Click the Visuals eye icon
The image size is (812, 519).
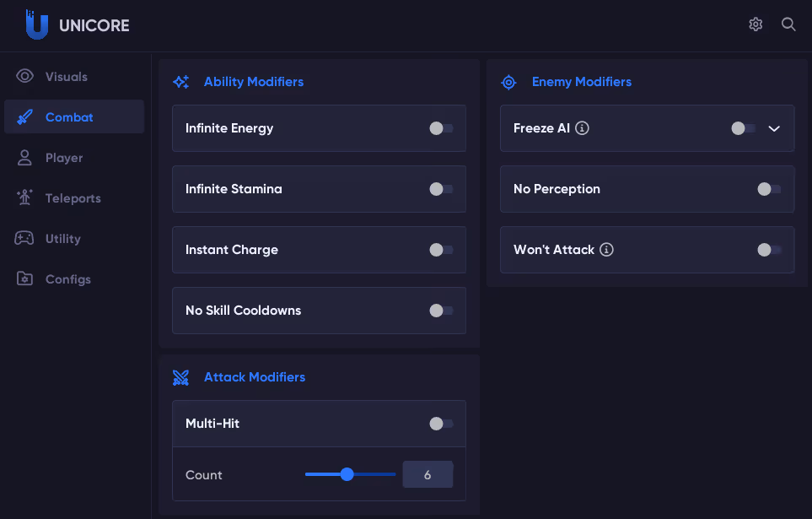(24, 76)
